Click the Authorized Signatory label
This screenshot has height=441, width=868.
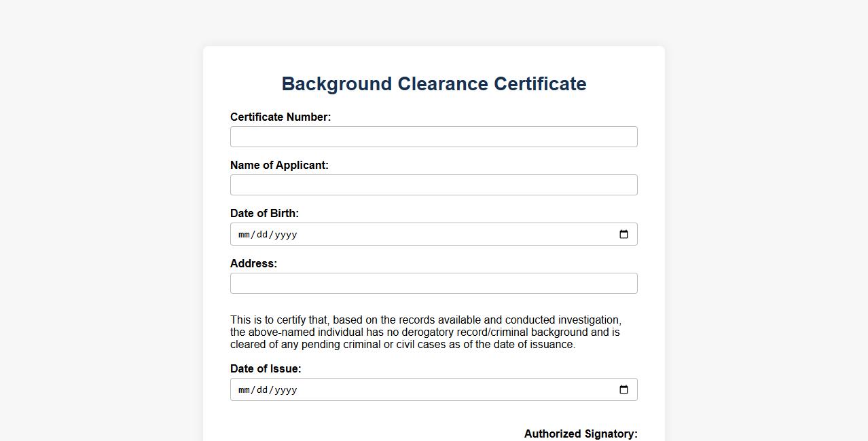pyautogui.click(x=581, y=434)
